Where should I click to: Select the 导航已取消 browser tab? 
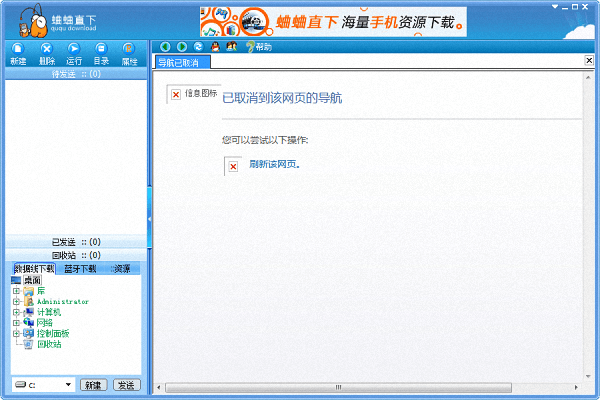click(182, 62)
